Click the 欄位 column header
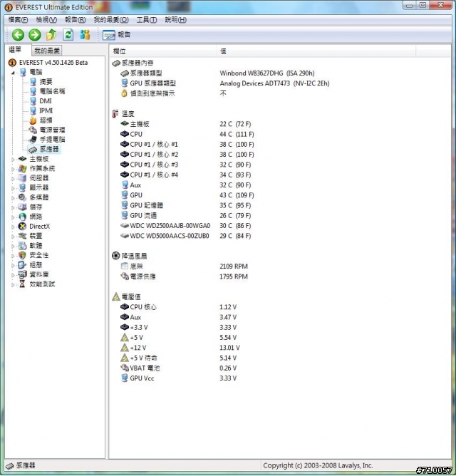456x476 pixels. point(162,51)
